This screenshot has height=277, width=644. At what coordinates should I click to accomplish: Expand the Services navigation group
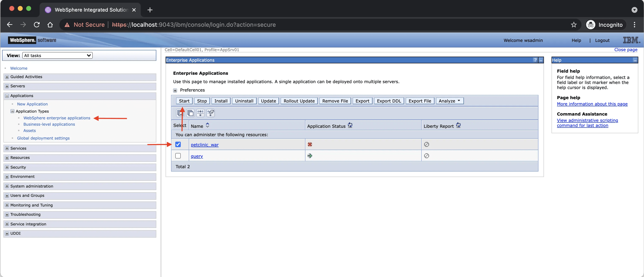coord(7,148)
